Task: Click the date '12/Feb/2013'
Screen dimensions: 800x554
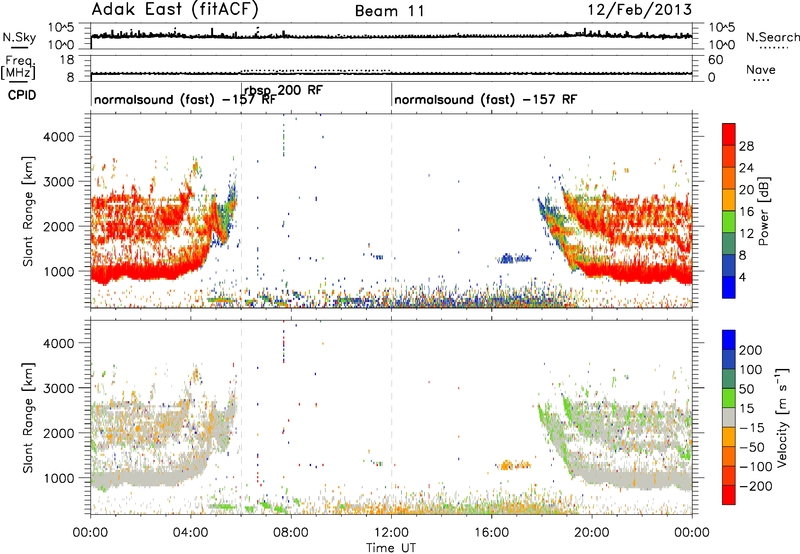Action: click(640, 10)
